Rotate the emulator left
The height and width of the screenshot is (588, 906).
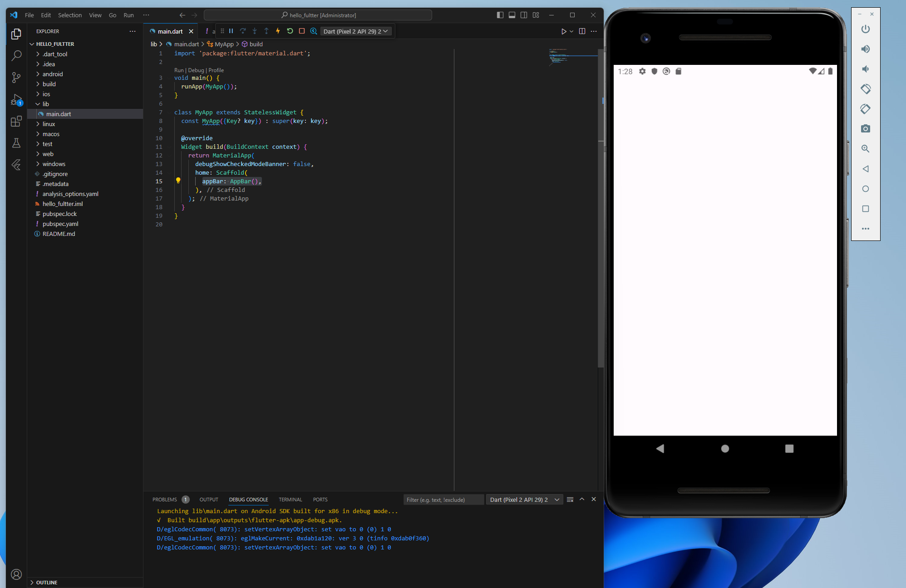866,89
